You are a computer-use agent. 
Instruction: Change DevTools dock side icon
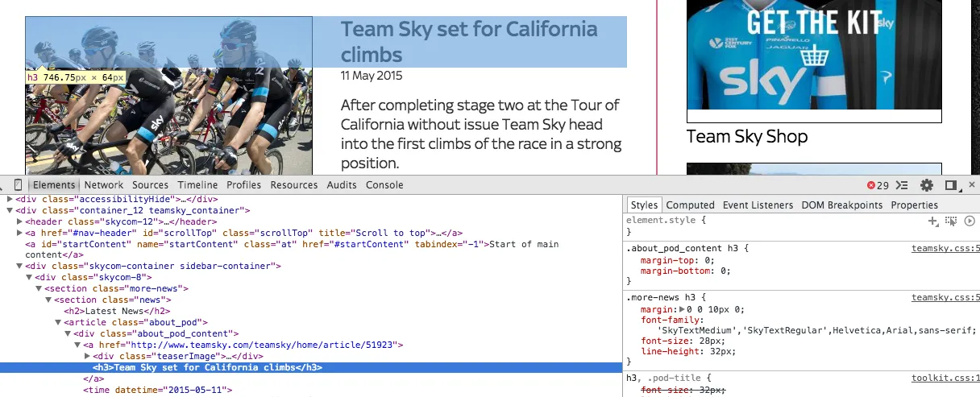click(x=951, y=185)
